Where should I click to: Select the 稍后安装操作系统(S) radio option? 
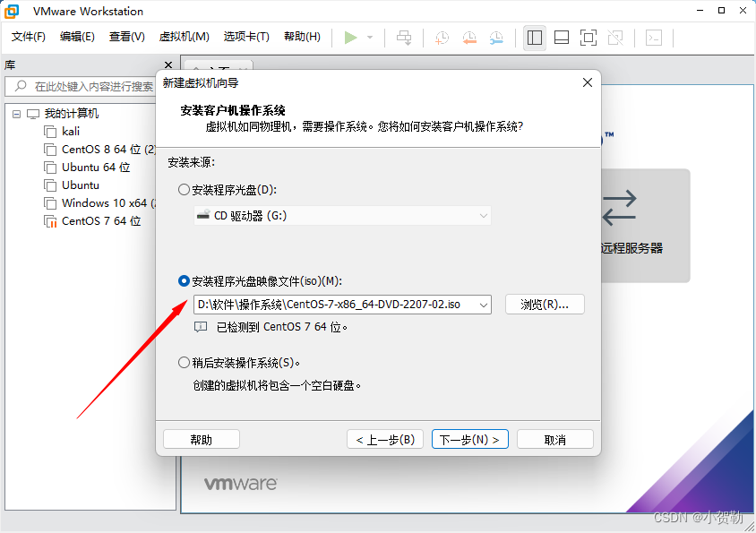tap(184, 362)
